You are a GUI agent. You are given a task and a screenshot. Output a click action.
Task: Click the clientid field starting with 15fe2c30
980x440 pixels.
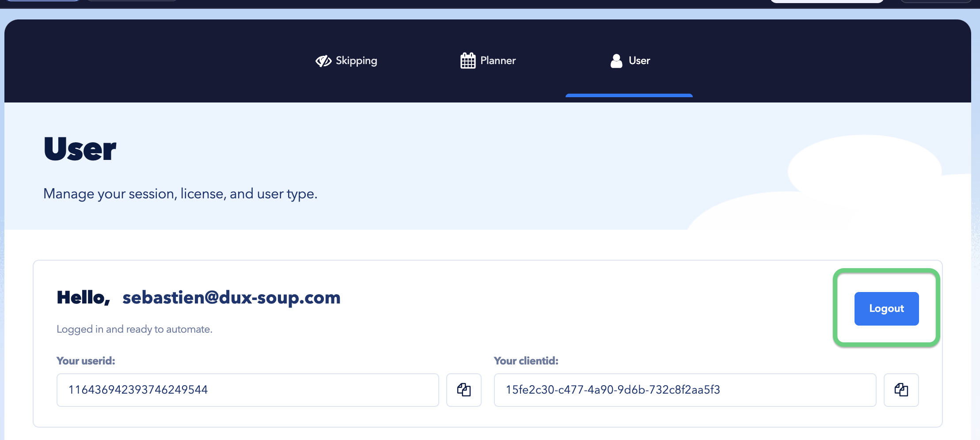685,390
